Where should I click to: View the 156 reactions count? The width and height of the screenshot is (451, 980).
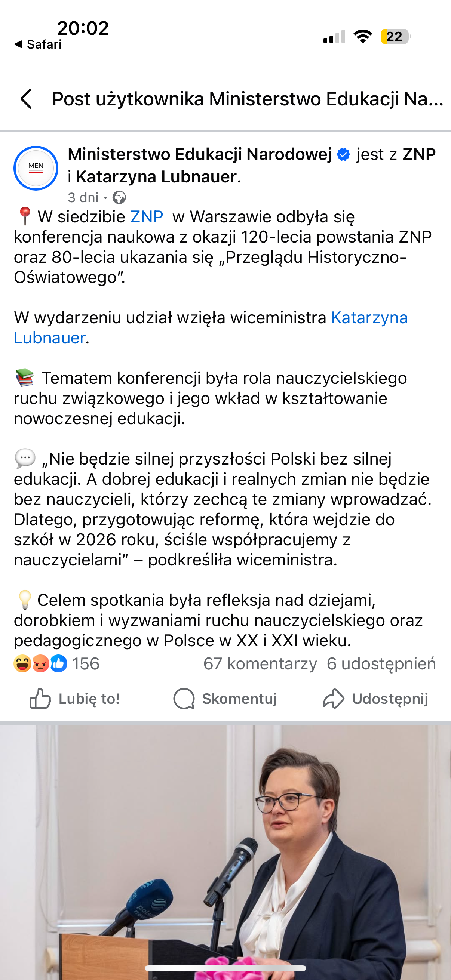click(x=86, y=664)
